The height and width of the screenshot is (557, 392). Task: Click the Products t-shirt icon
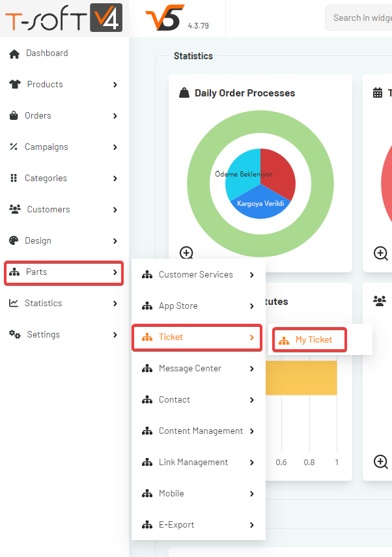[15, 85]
